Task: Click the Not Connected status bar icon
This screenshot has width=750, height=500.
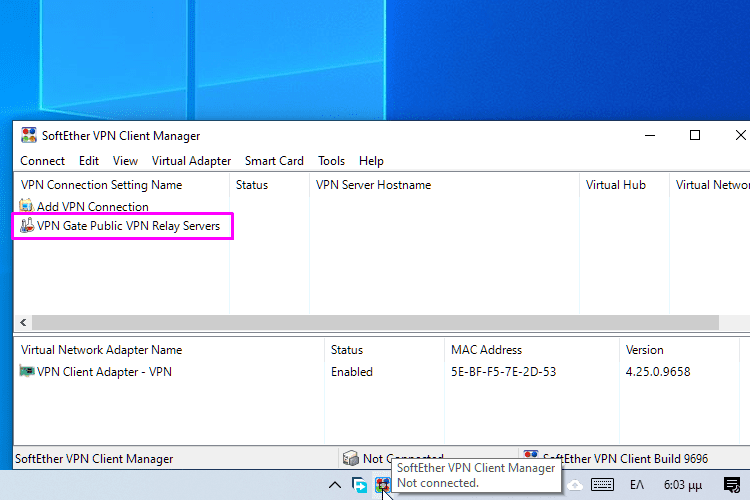Action: [x=351, y=458]
